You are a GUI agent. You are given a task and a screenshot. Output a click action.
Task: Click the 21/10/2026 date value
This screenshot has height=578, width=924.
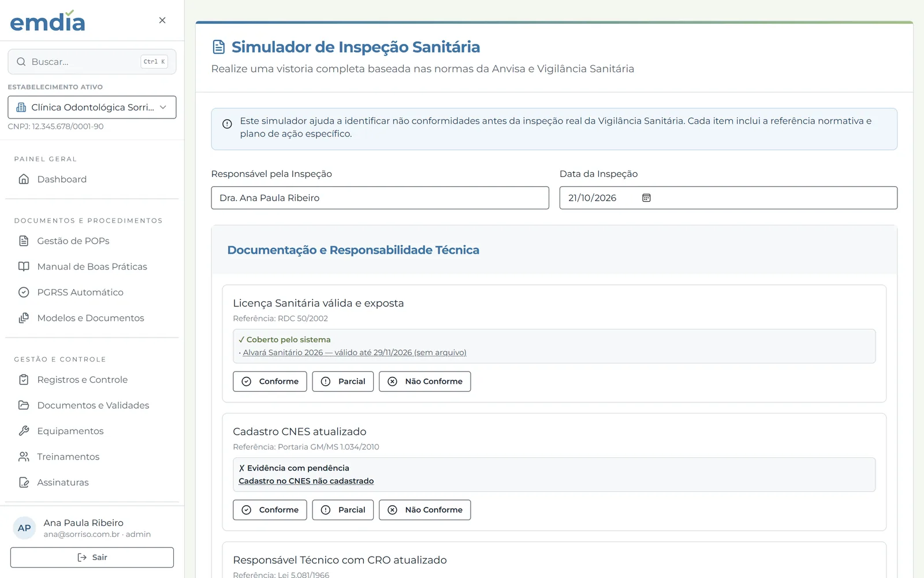point(592,198)
